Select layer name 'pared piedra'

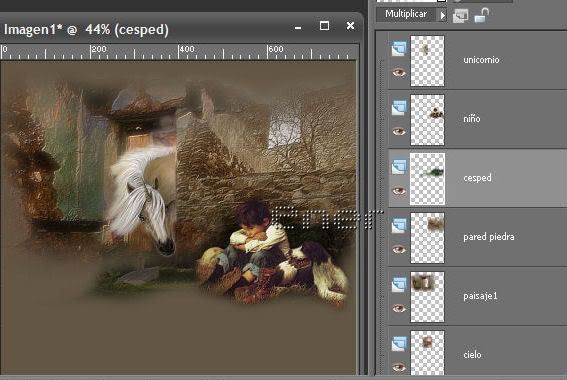point(489,237)
